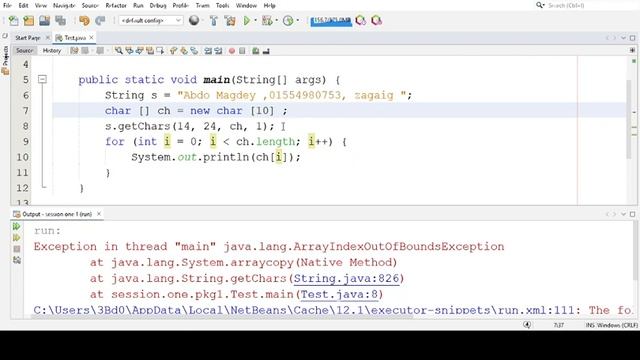The height and width of the screenshot is (360, 640).
Task: Open the Debug menu
Action: 158,5
